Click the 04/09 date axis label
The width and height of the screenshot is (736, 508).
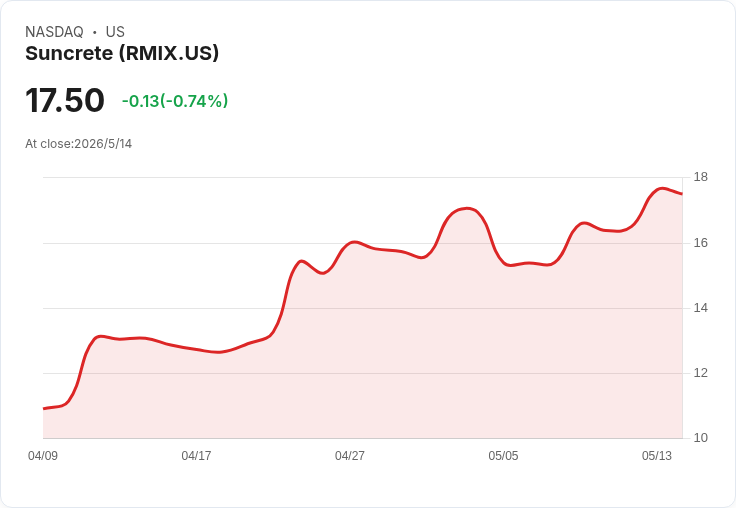coord(43,456)
